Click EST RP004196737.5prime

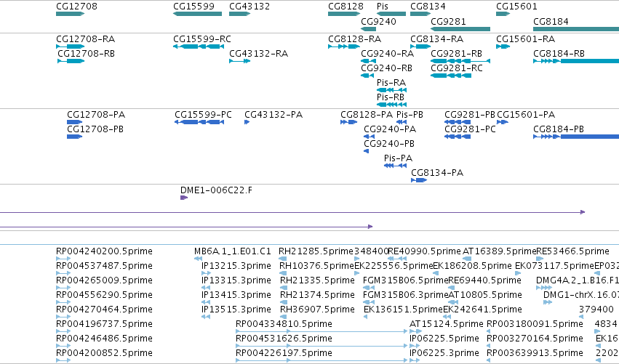click(x=63, y=331)
